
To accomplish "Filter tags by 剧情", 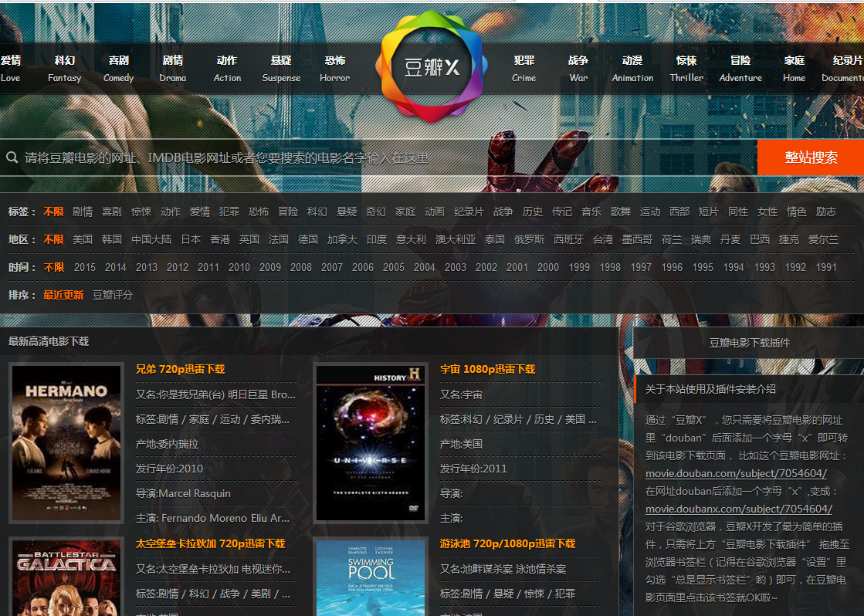I will pyautogui.click(x=83, y=212).
